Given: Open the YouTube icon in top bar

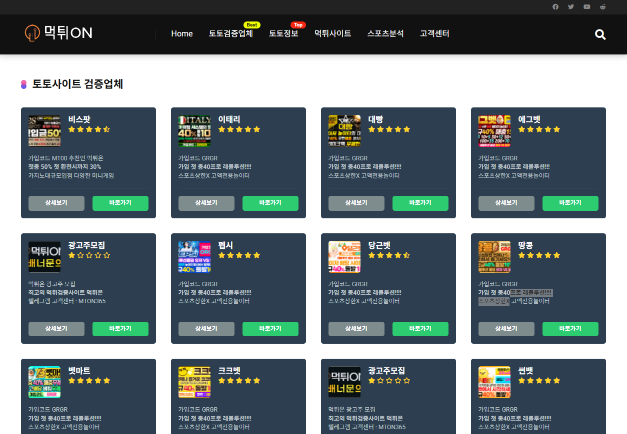Looking at the screenshot, I should 587,7.
